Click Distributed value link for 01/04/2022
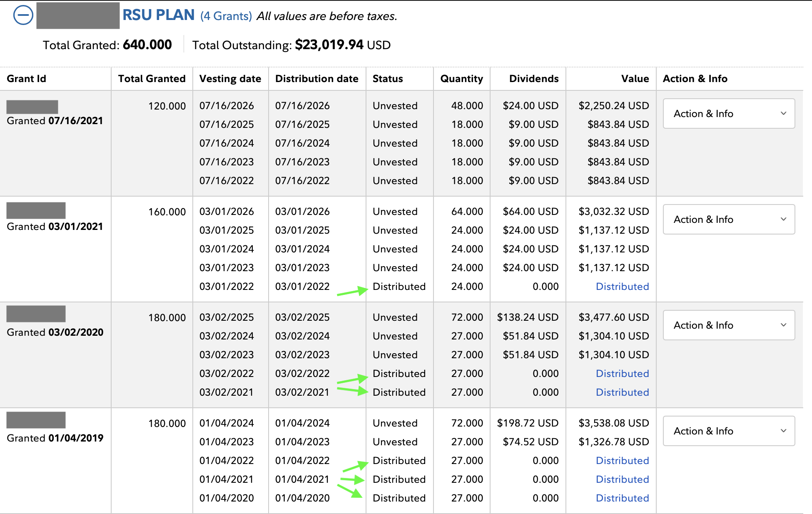Screen dimensions: 812x514 pos(622,461)
